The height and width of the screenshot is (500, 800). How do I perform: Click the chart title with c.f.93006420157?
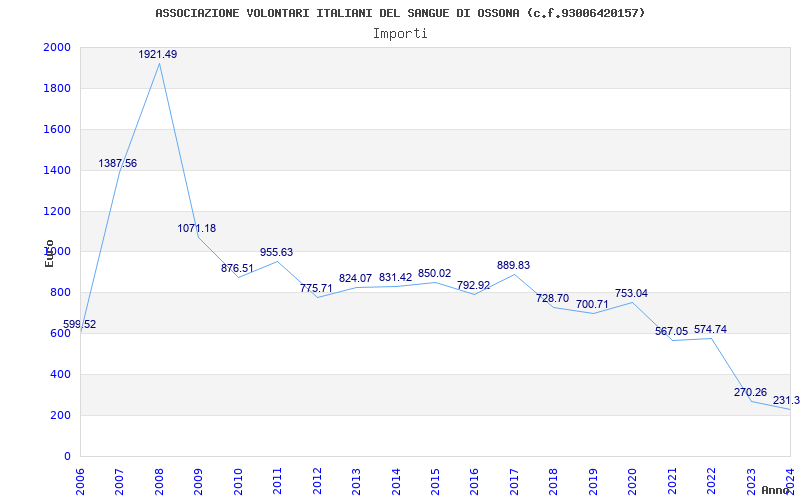click(x=401, y=13)
